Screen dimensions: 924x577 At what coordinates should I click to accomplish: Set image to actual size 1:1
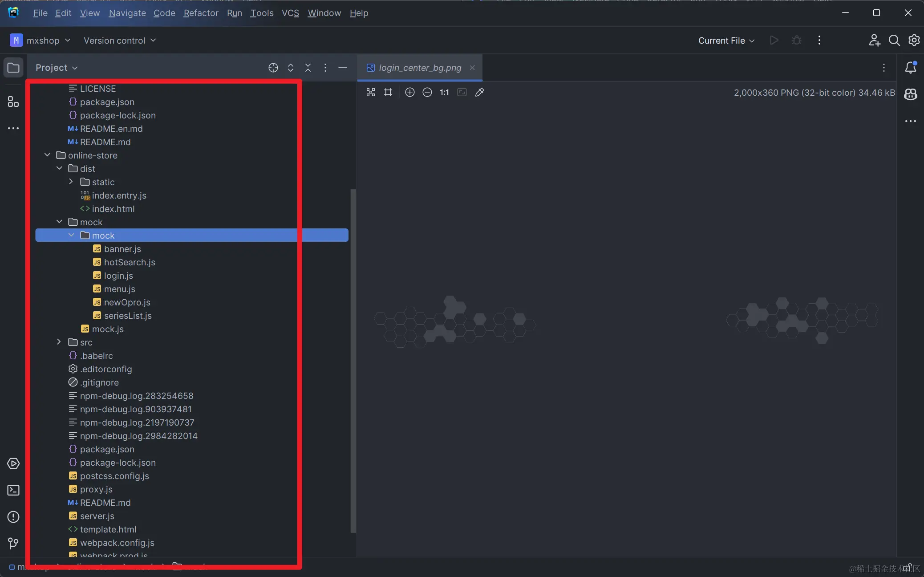[x=444, y=92]
